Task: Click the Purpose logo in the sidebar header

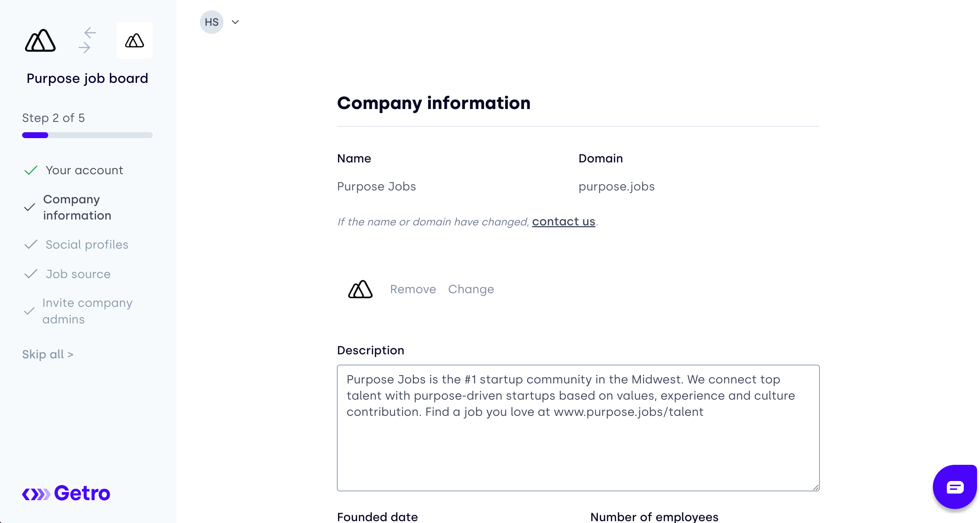Action: (40, 41)
